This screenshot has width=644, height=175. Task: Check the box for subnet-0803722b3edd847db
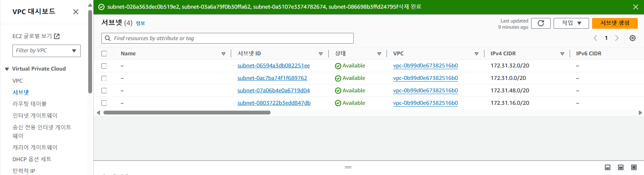tap(104, 103)
